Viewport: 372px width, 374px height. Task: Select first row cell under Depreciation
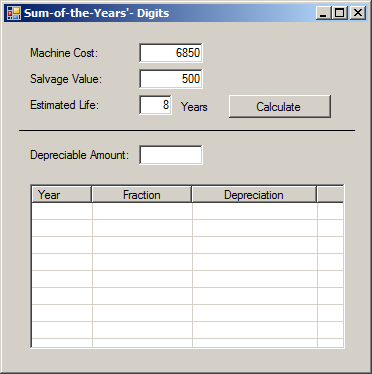[255, 211]
